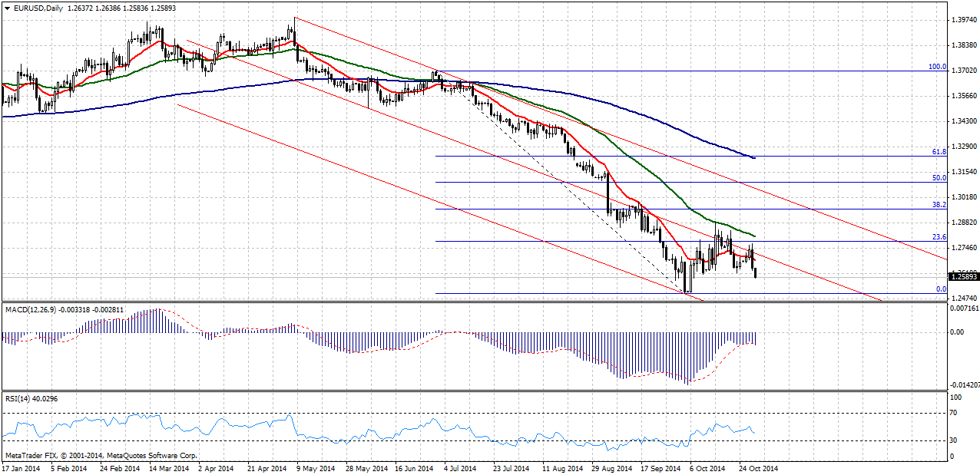
Task: Select the Fibonacci 38.2 level label
Action: [939, 205]
